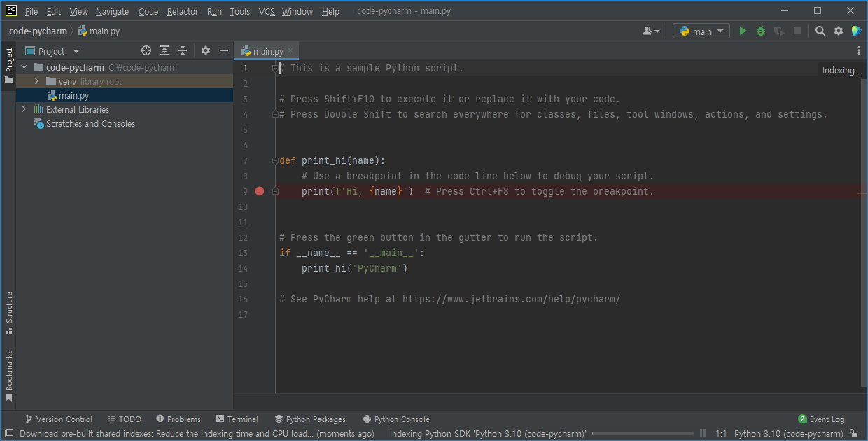Run the main configuration

click(743, 31)
